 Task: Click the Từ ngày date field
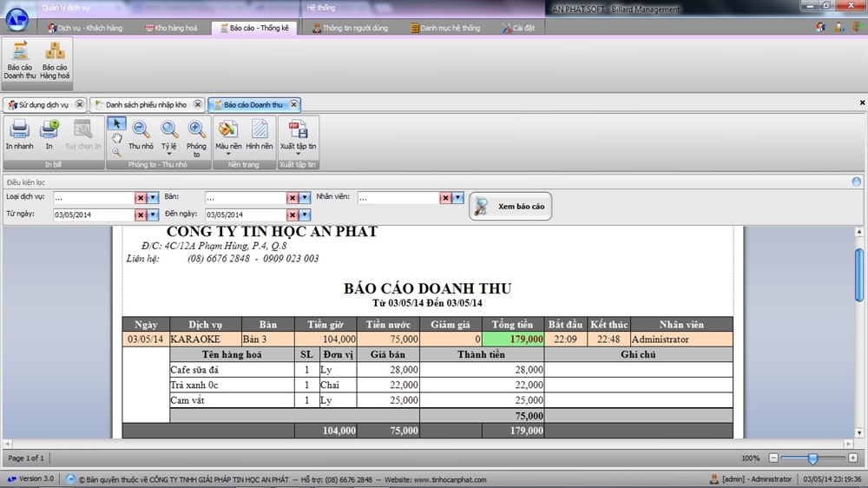click(x=94, y=215)
